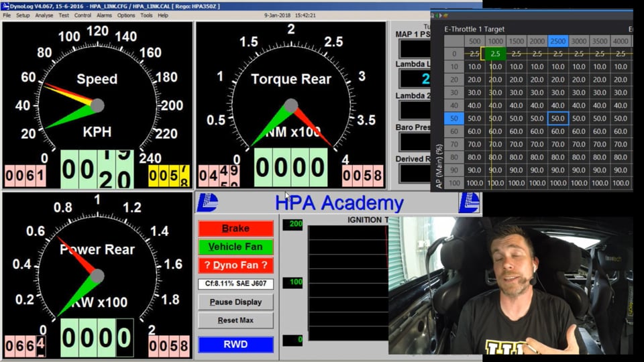The width and height of the screenshot is (644, 362).
Task: Click the DynoLog app icon in title bar
Action: pyautogui.click(x=5, y=6)
